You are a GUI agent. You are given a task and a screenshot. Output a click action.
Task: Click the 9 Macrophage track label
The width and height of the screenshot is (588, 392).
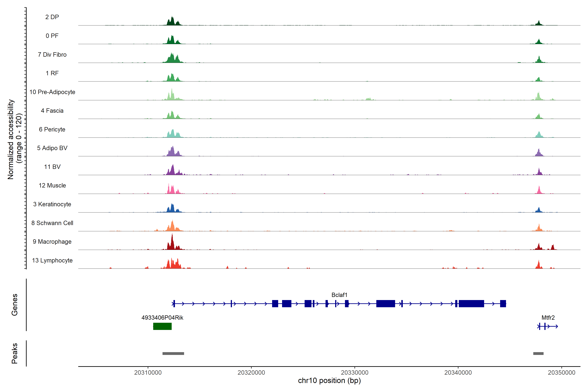pyautogui.click(x=52, y=242)
